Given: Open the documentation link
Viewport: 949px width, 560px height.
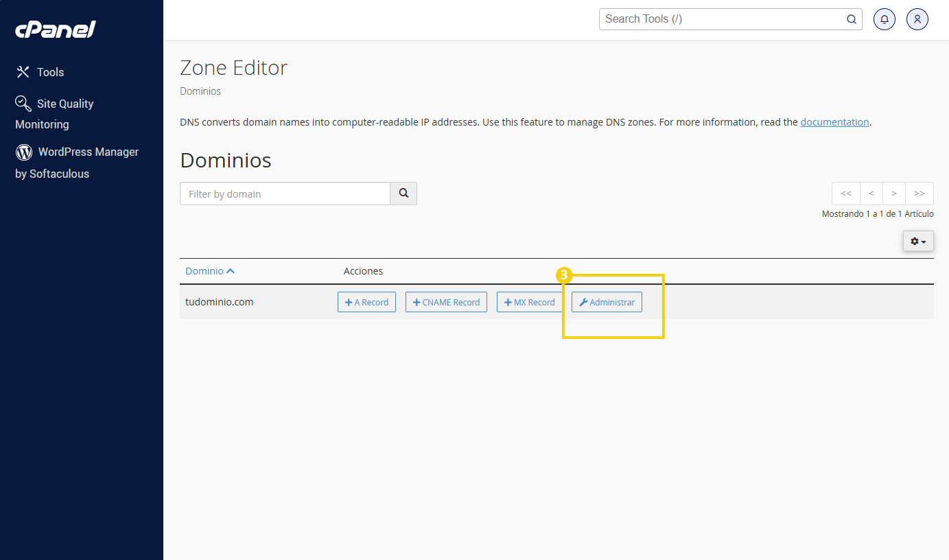Looking at the screenshot, I should tap(834, 122).
